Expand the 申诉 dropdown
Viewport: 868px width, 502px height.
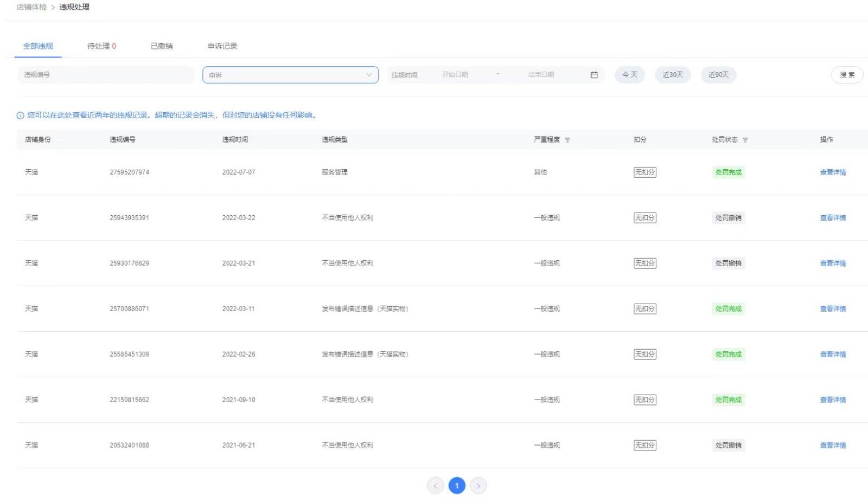click(x=290, y=75)
